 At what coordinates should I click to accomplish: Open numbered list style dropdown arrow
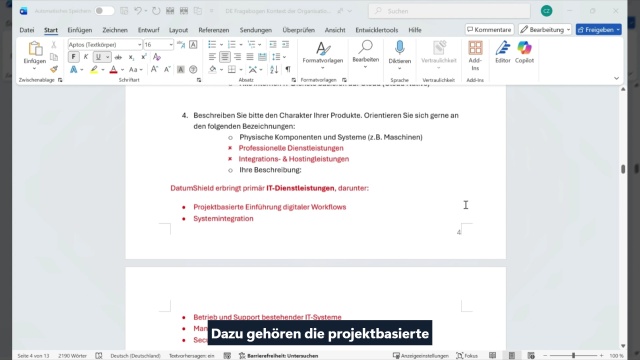(241, 44)
